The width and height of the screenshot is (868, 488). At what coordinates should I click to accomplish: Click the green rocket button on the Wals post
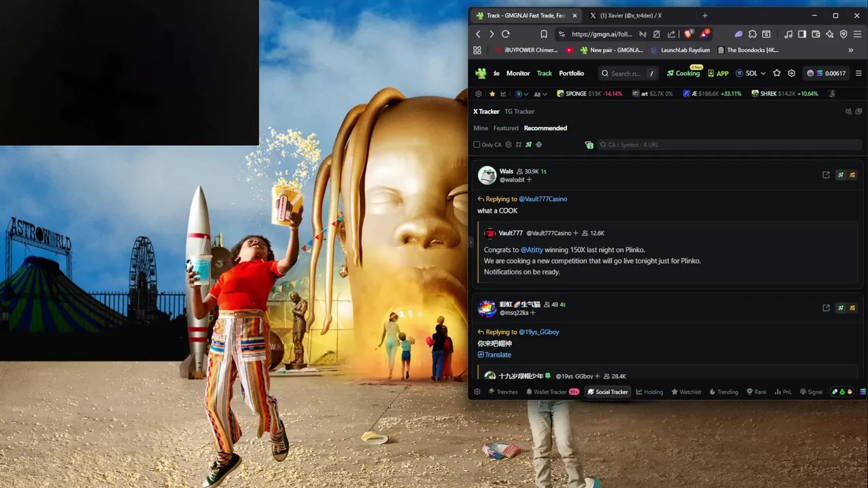point(840,175)
